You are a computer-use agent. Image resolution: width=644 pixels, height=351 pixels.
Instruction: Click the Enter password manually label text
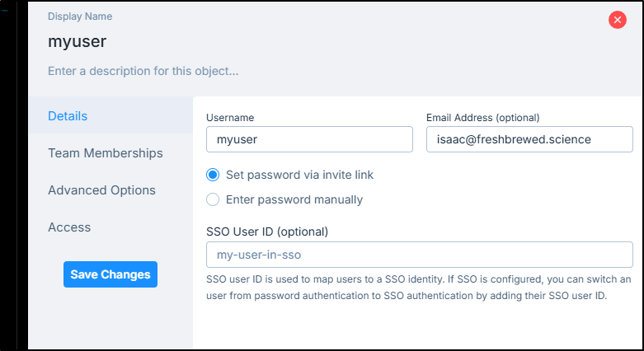click(x=294, y=199)
